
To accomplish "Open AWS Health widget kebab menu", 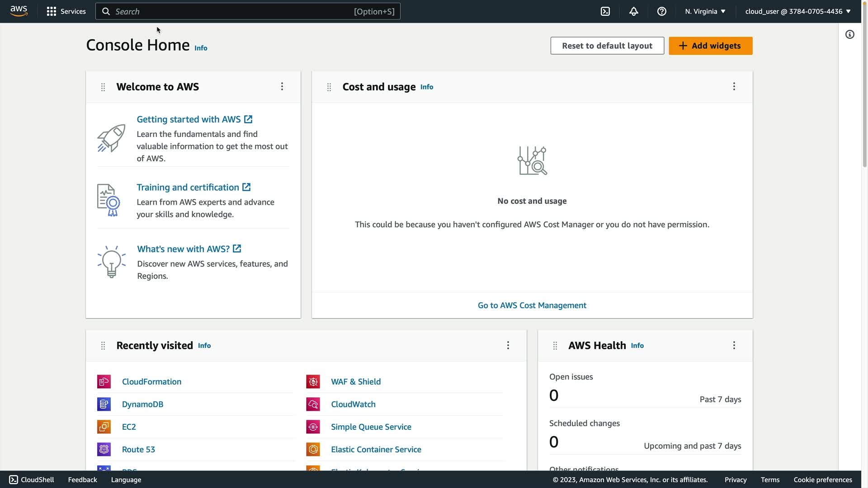I will pyautogui.click(x=734, y=345).
